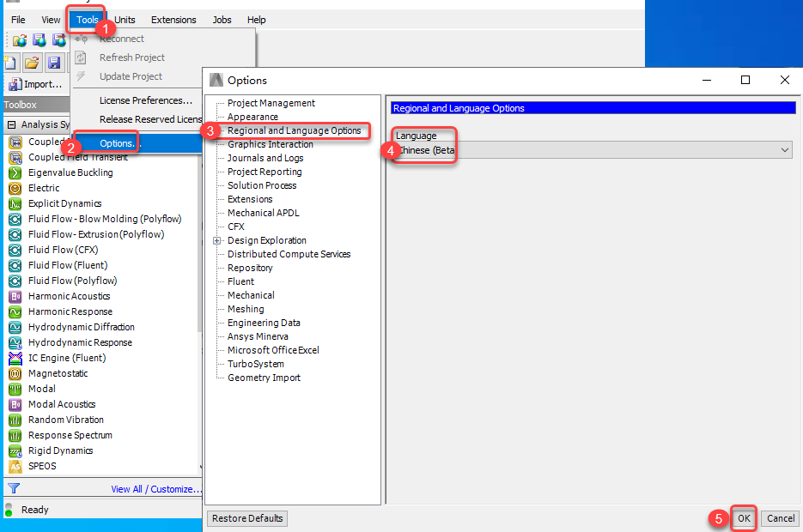Click the IC Engine (Fluent) system icon
803x532 pixels.
tap(15, 358)
